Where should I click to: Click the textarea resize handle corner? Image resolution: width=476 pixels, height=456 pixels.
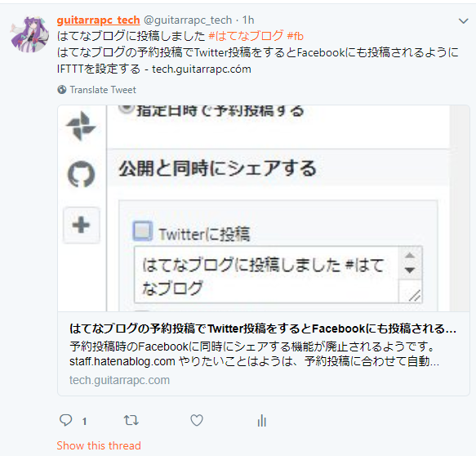tap(415, 296)
